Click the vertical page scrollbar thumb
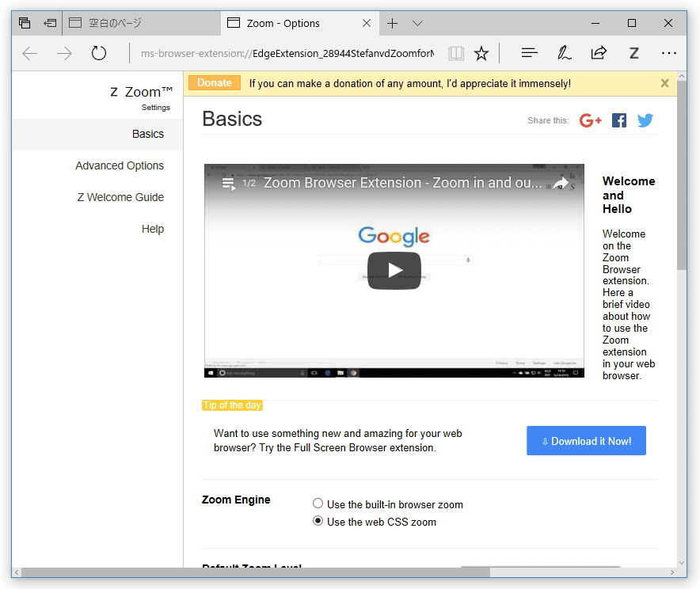Viewport: 700px width, 589px height. click(x=682, y=176)
